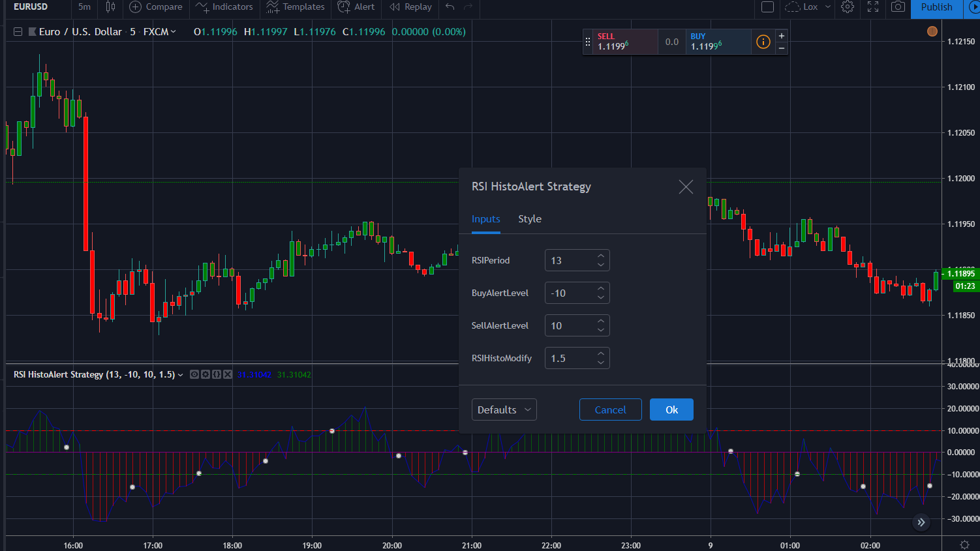Click the Compare symbol button

tap(156, 7)
